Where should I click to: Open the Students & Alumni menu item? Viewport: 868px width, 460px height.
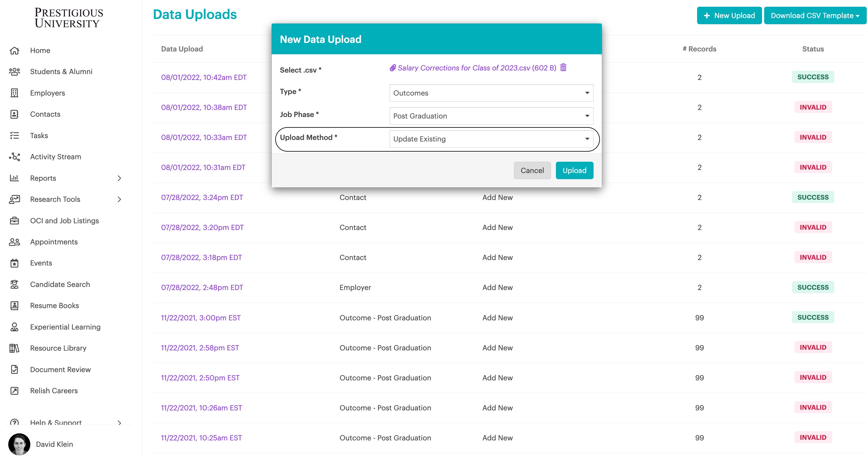click(x=61, y=72)
